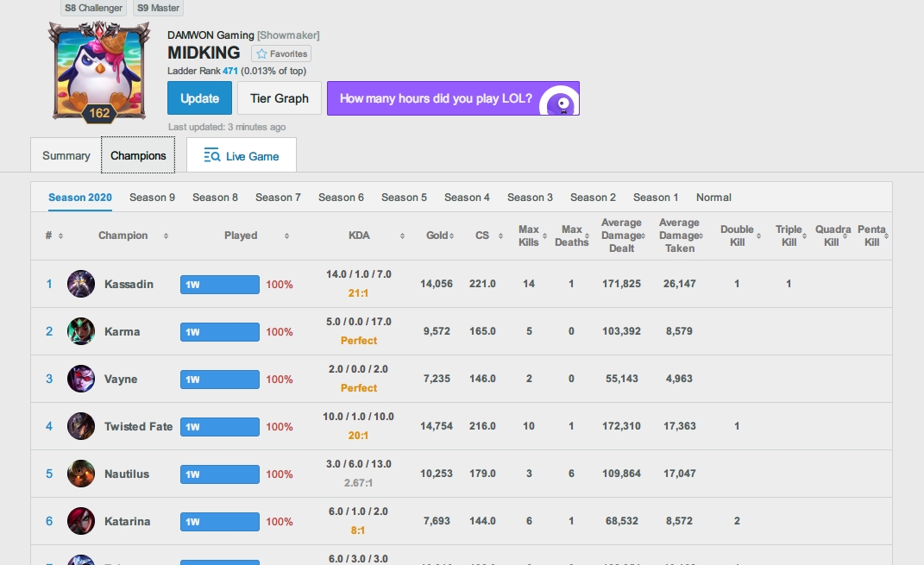Sort by Max Deaths column arrows
Image resolution: width=924 pixels, height=565 pixels.
pos(588,235)
